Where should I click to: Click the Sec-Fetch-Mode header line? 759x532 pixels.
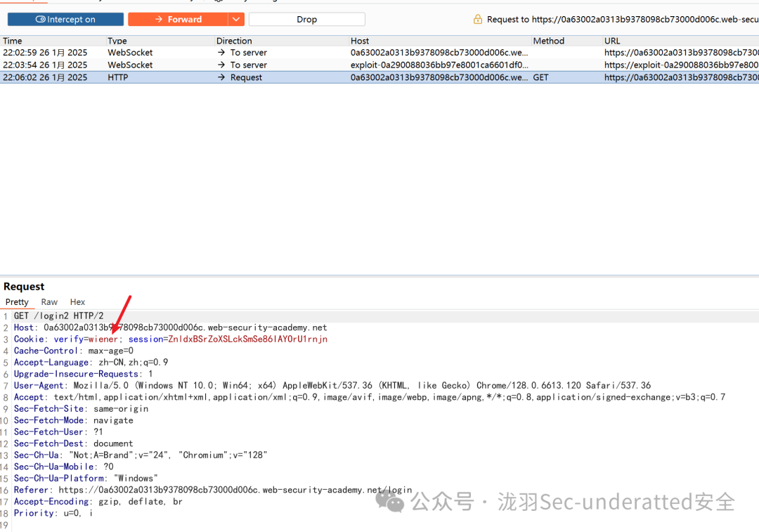74,421
